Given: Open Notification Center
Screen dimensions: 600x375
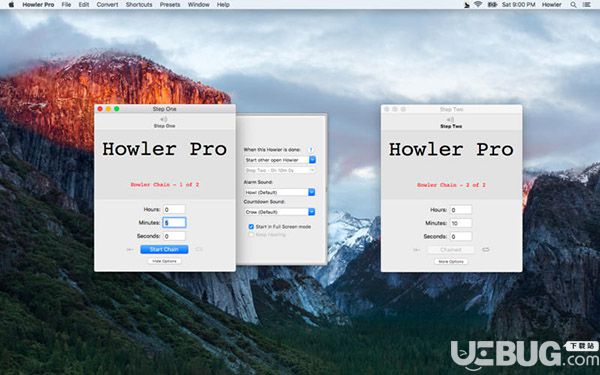Looking at the screenshot, I should click(586, 5).
